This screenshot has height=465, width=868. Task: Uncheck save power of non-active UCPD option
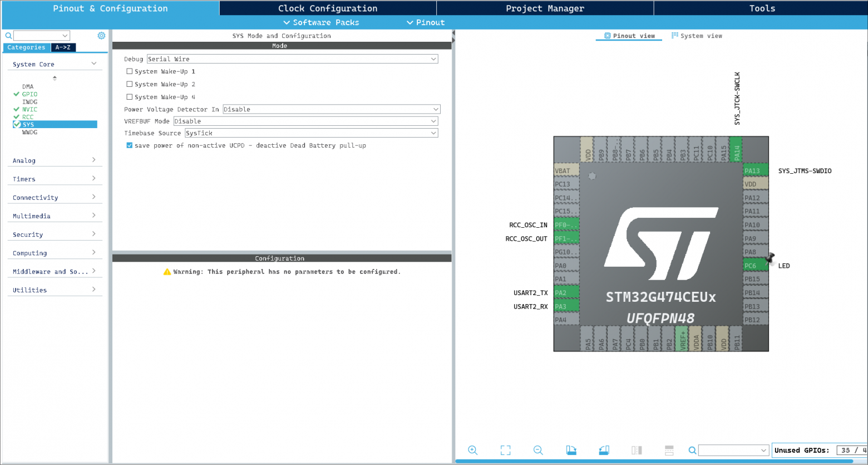point(130,145)
